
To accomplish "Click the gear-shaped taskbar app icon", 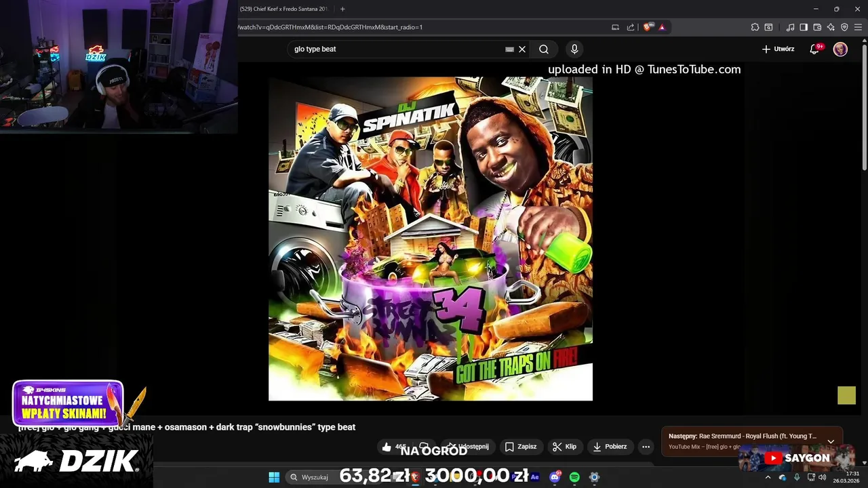I will [594, 477].
